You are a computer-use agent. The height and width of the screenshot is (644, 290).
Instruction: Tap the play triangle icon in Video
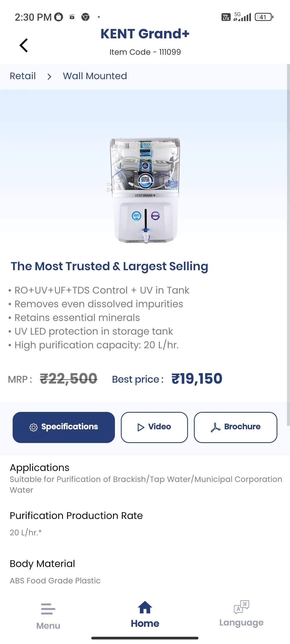[x=141, y=427]
